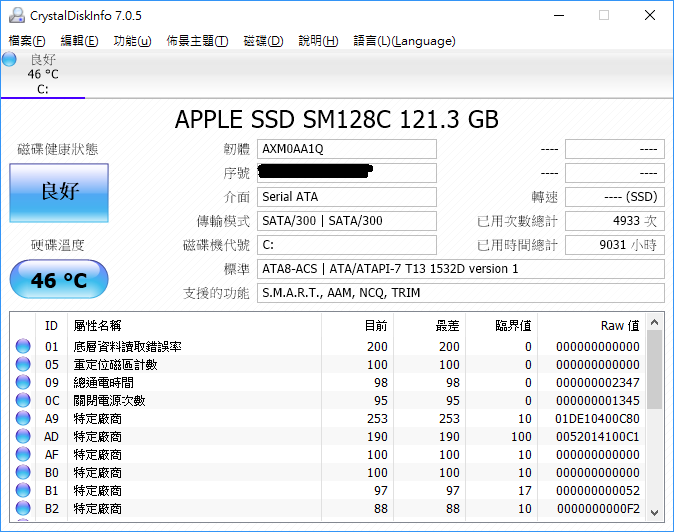This screenshot has width=674, height=532.
Task: Select row 關閉電源次數
Action: pos(328,401)
